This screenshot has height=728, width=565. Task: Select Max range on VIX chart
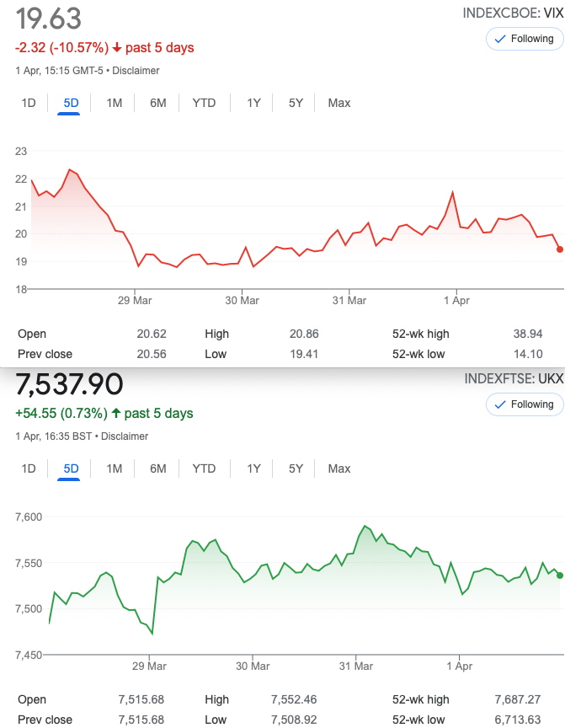click(x=339, y=103)
